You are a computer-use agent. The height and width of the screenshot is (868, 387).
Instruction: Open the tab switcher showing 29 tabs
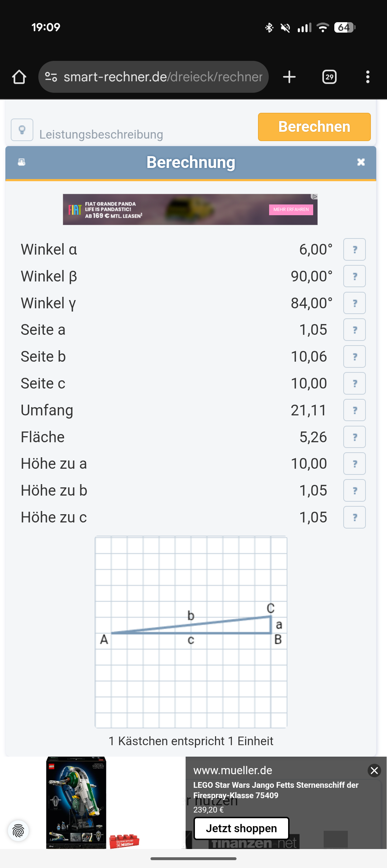coord(329,77)
